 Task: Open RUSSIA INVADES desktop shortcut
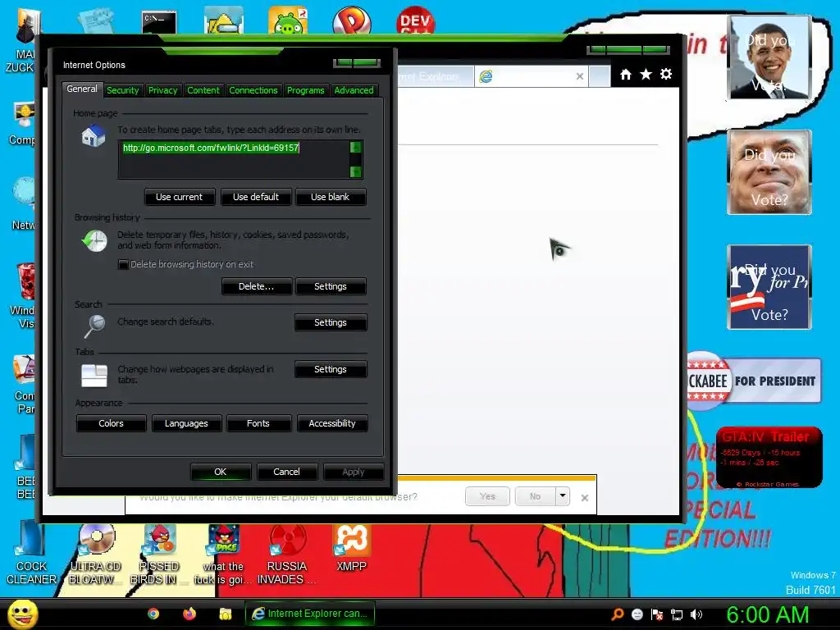pos(287,555)
